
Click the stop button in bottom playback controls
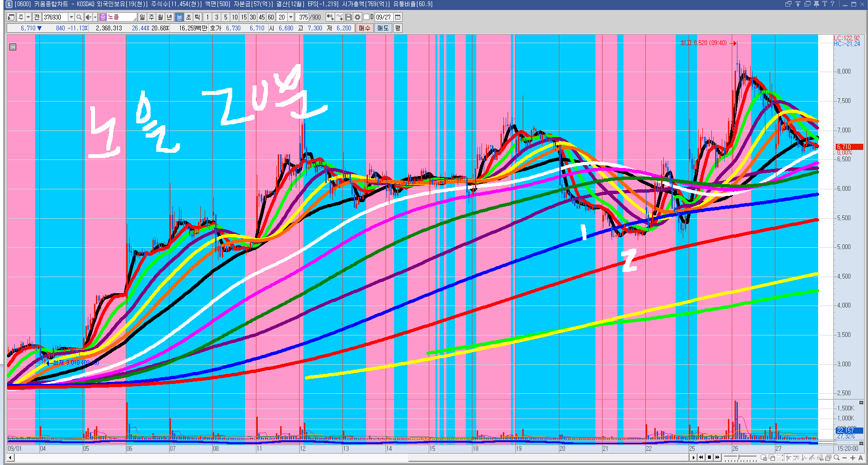point(709,457)
